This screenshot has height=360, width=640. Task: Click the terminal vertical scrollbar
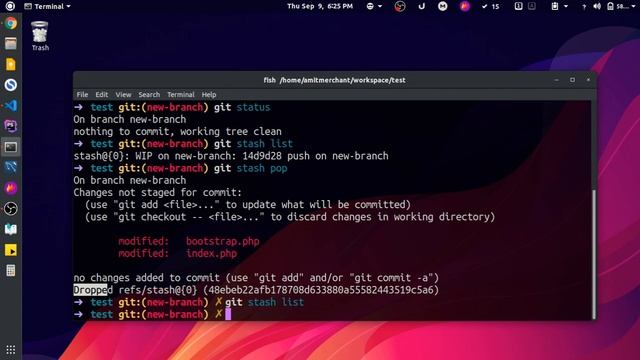(593, 253)
